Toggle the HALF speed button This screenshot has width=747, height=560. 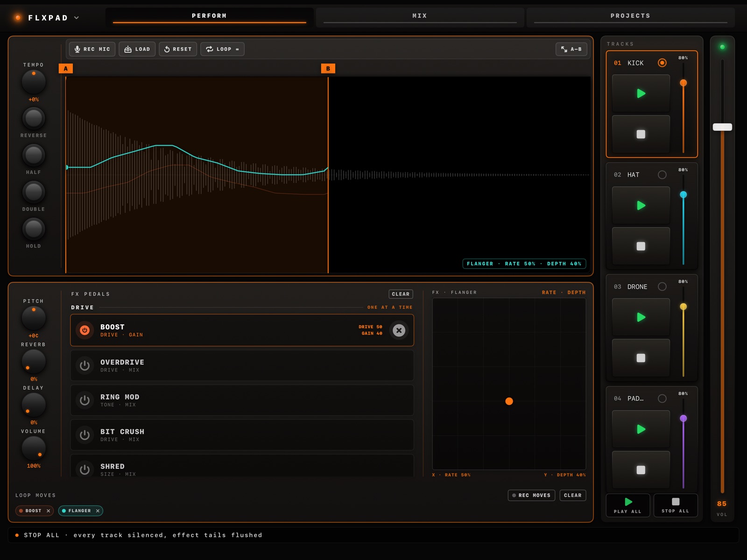(x=34, y=155)
